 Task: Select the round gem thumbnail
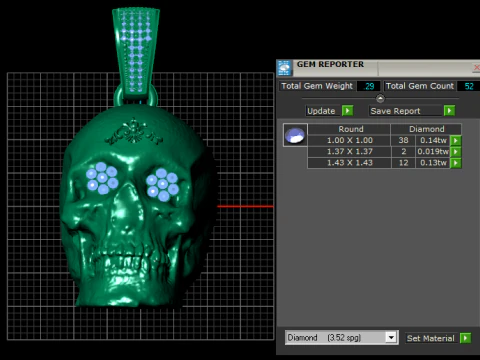295,135
